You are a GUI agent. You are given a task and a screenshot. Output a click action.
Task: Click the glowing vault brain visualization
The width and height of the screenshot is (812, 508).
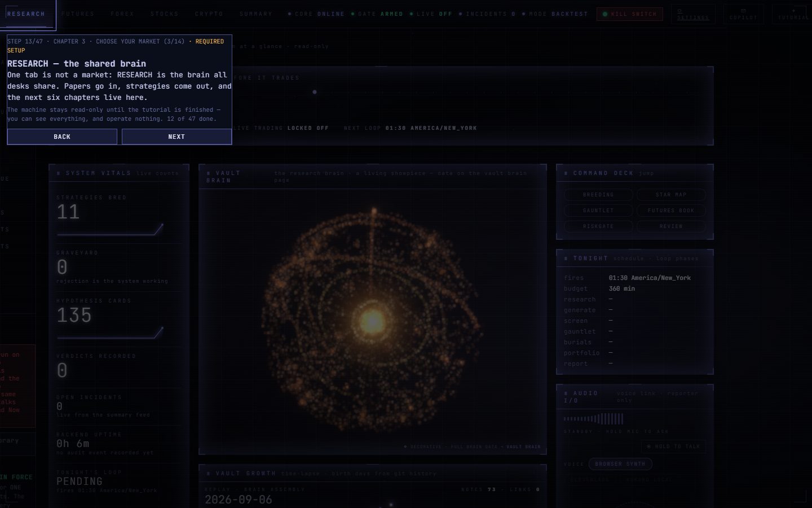372,321
